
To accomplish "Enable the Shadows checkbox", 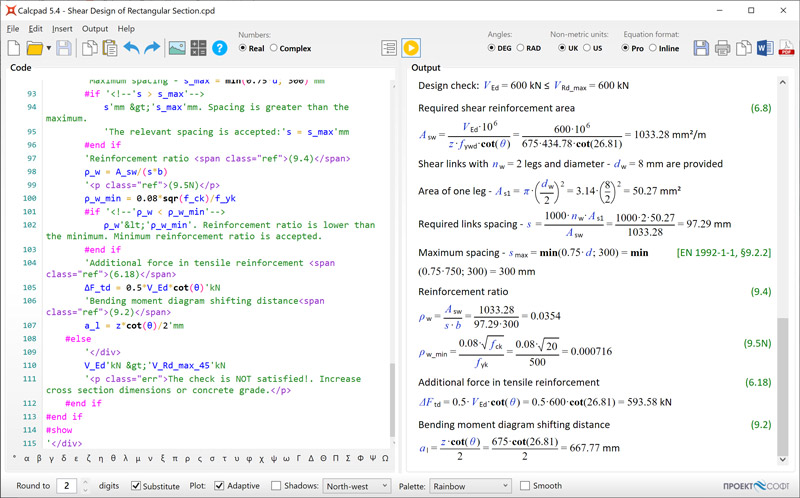I will pyautogui.click(x=276, y=486).
